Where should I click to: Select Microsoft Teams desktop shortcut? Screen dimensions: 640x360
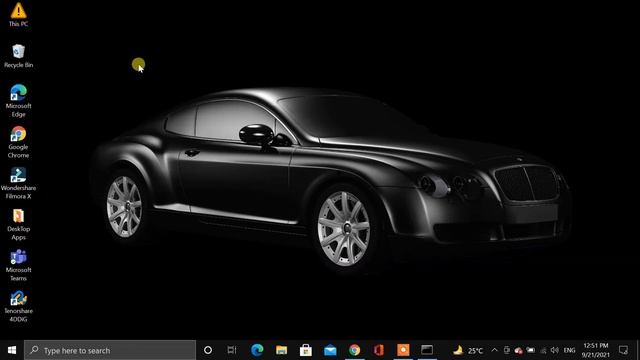click(18, 265)
